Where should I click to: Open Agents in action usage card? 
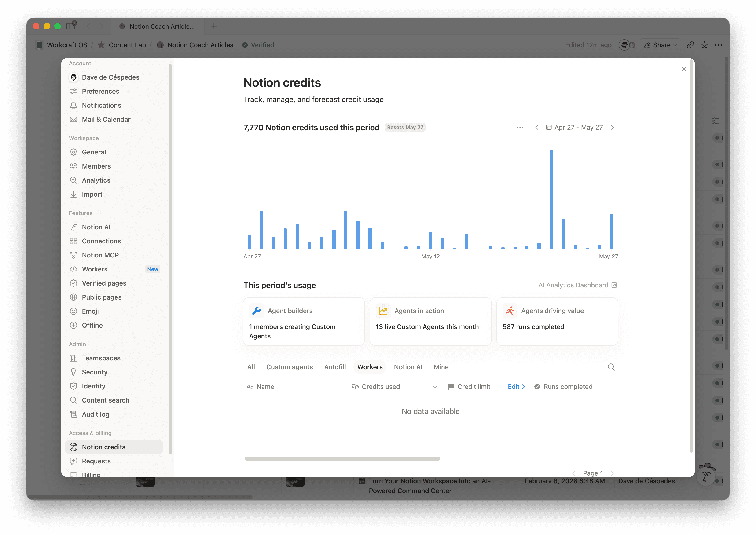tap(430, 322)
